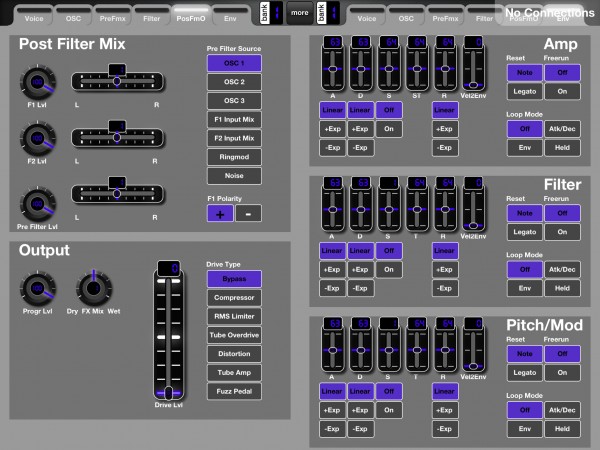Turn Pitch/Mod sustain option On
This screenshot has height=450, width=600.
[389, 410]
